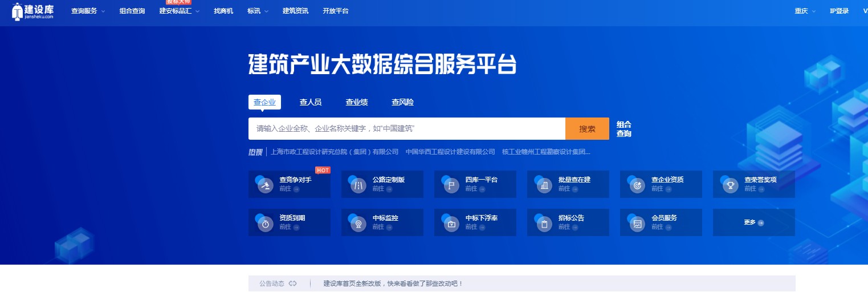This screenshot has width=868, height=300.
Task: Click hot search 核工业赣州工程勘察设计集团
Action: (x=546, y=152)
